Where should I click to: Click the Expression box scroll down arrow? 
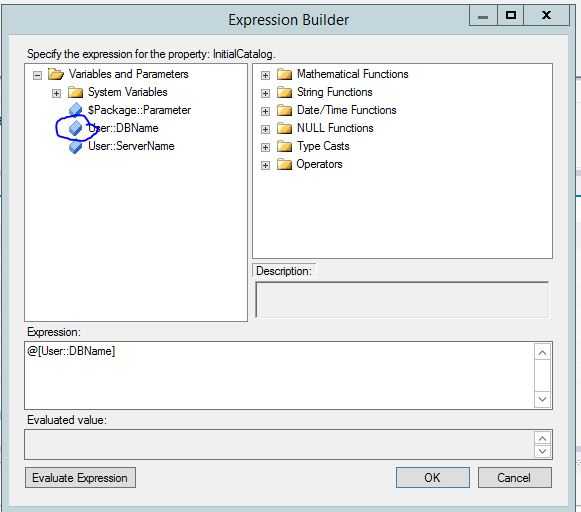[x=542, y=399]
